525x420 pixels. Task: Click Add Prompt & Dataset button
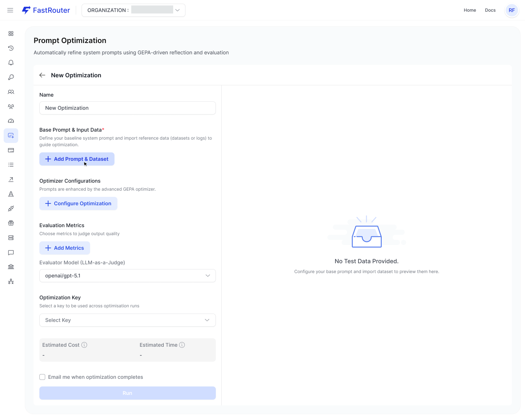pyautogui.click(x=77, y=159)
